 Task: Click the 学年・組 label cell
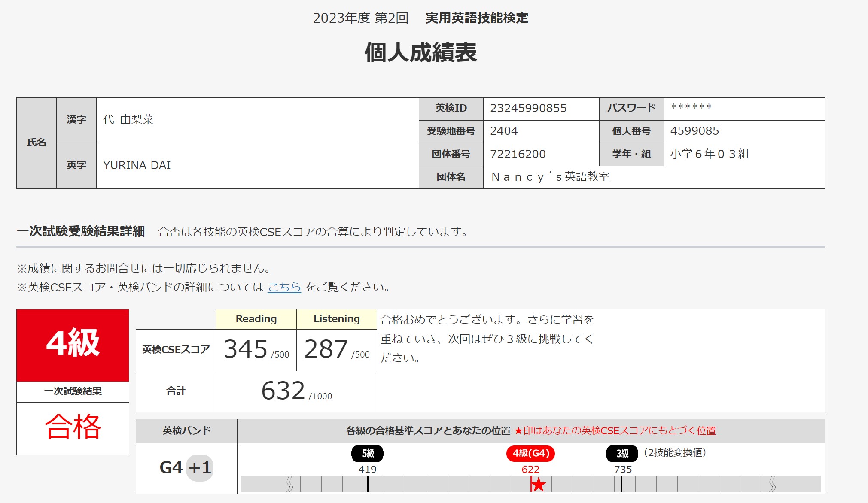click(631, 154)
